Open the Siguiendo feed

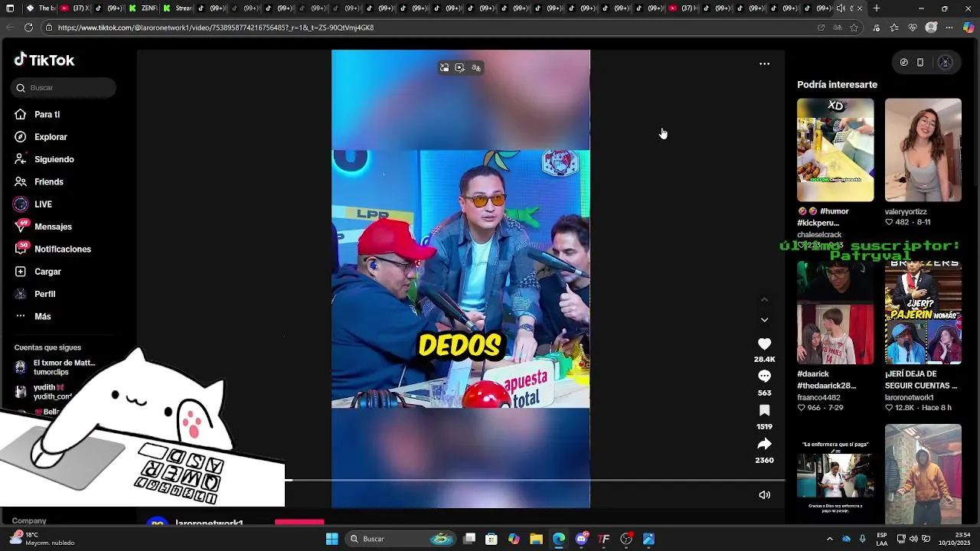tap(54, 159)
